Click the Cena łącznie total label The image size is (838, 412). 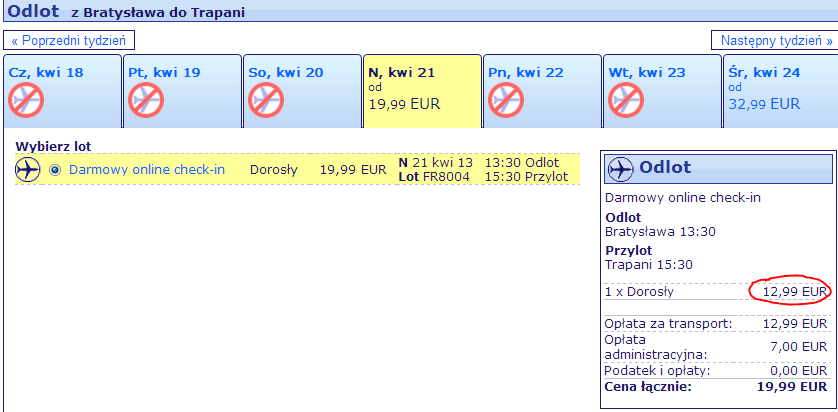[x=648, y=386]
